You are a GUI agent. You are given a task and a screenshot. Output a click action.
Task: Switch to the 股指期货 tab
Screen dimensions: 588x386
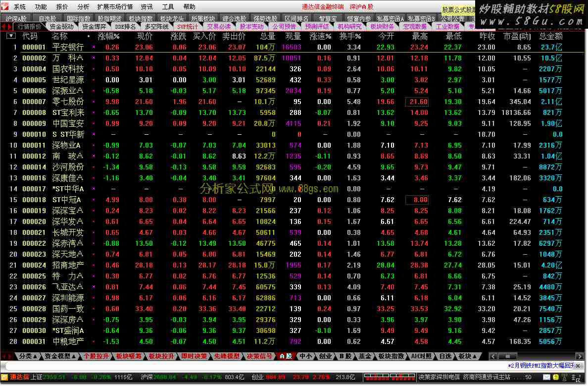109,18
